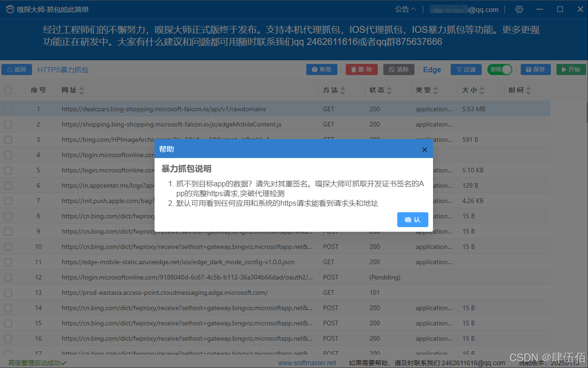Check the checkbox for row 12

pos(8,278)
